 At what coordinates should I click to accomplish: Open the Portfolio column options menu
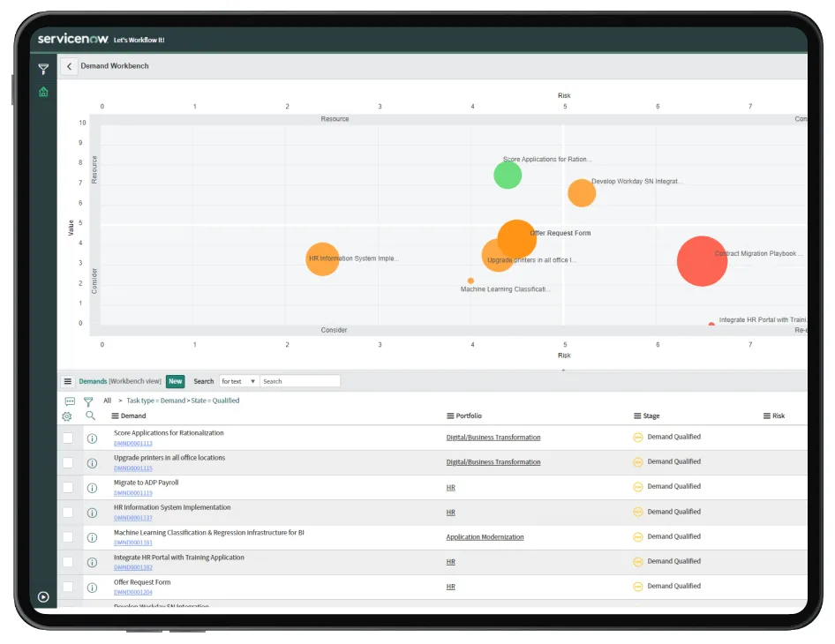pyautogui.click(x=450, y=416)
